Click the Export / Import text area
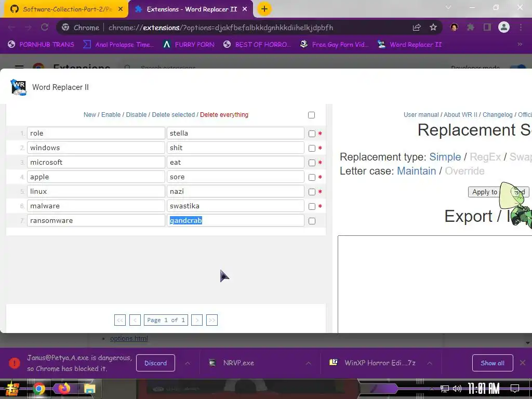Viewport: 532px width, 399px height. pyautogui.click(x=435, y=284)
